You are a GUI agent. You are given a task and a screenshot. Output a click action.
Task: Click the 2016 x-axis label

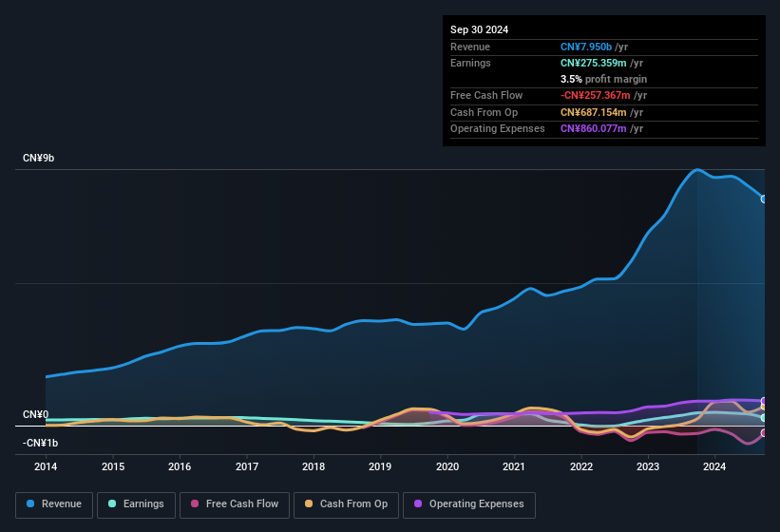click(x=180, y=466)
